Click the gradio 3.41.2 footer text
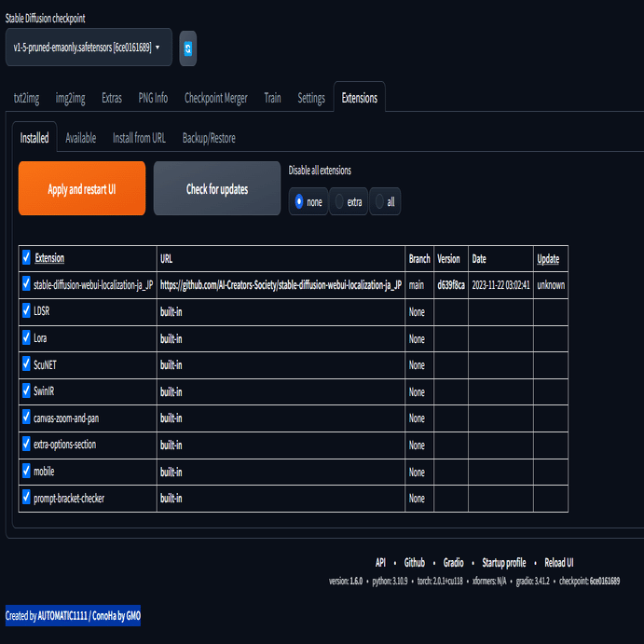This screenshot has width=644, height=644. pos(532,582)
